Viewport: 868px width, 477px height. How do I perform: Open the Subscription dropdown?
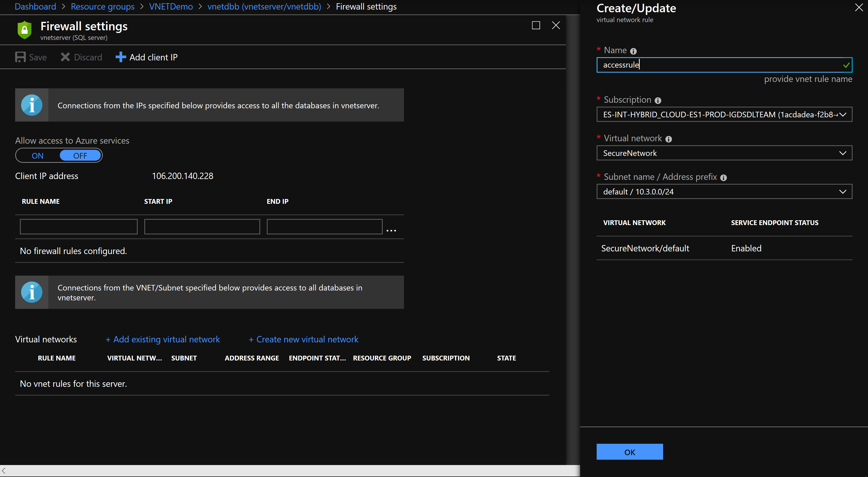pyautogui.click(x=724, y=114)
